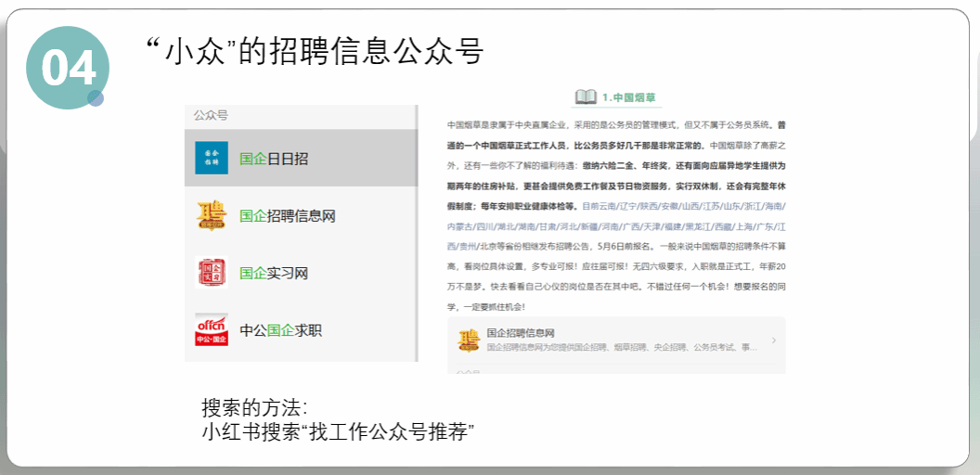Open the 中公国企求职 list entry

[281, 330]
